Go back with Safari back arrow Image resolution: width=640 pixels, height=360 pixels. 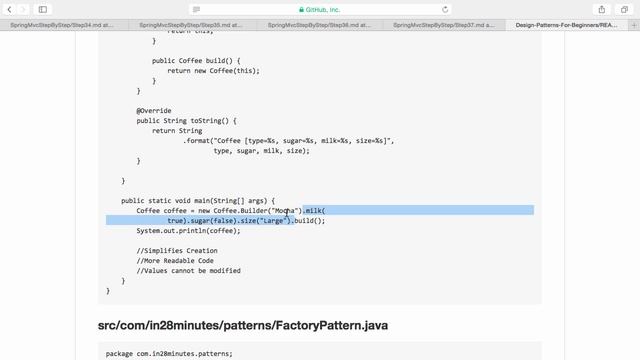(x=9, y=9)
